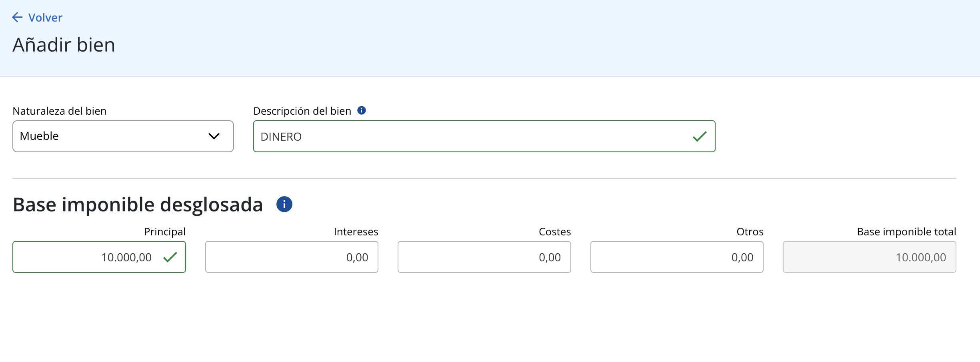
Task: Focus the Costes amount field
Action: click(484, 257)
